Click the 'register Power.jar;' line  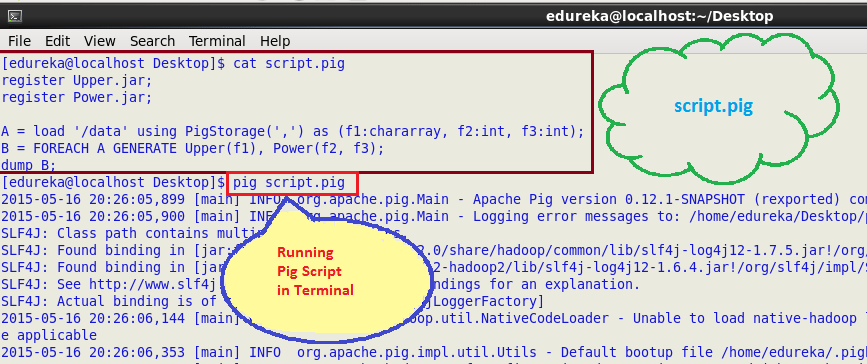(x=76, y=97)
